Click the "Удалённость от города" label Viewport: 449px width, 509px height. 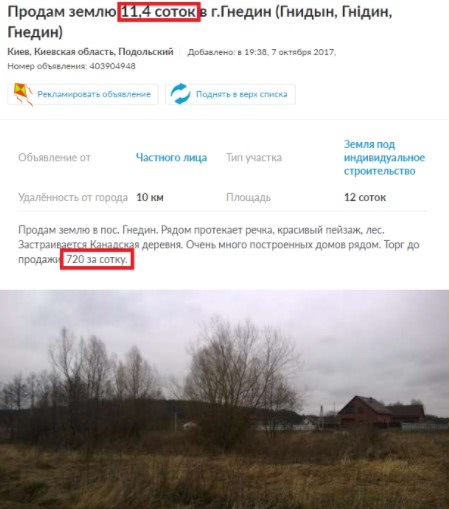click(73, 197)
